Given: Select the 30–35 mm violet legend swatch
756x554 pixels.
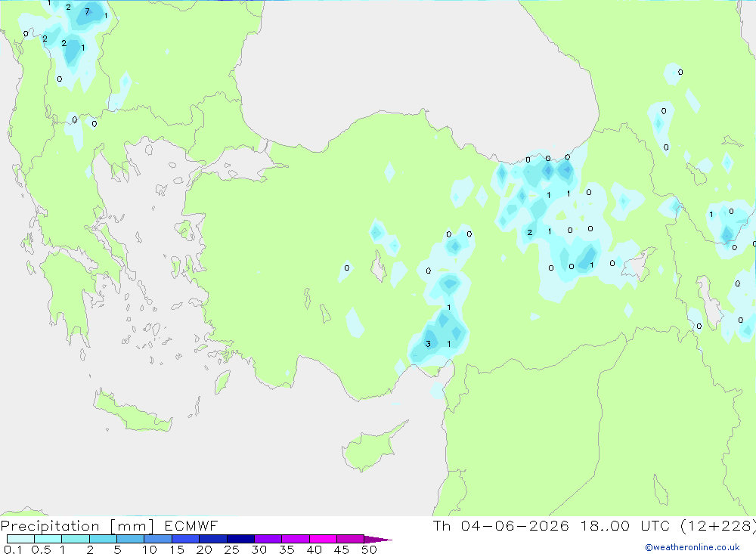Looking at the screenshot, I should coord(268,539).
